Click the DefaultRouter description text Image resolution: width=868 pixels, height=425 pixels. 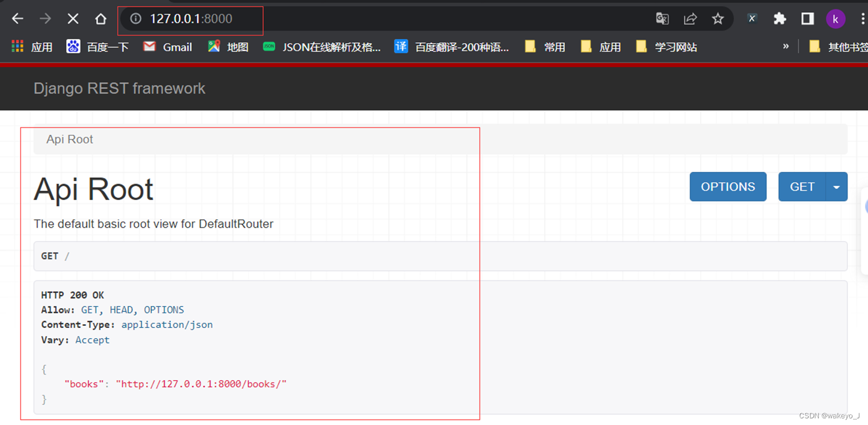(154, 224)
